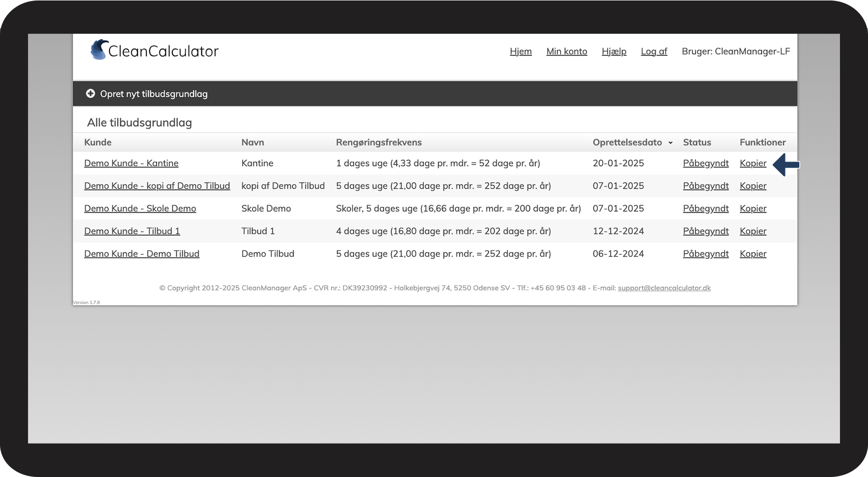Select date cell 12-12-2024
Viewport: 868px width, 477px height.
point(618,231)
